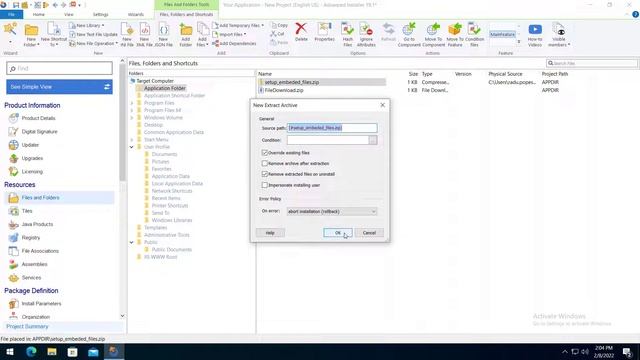This screenshot has width=640, height=360.
Task: Expand the Program Files tree node
Action: point(131,103)
